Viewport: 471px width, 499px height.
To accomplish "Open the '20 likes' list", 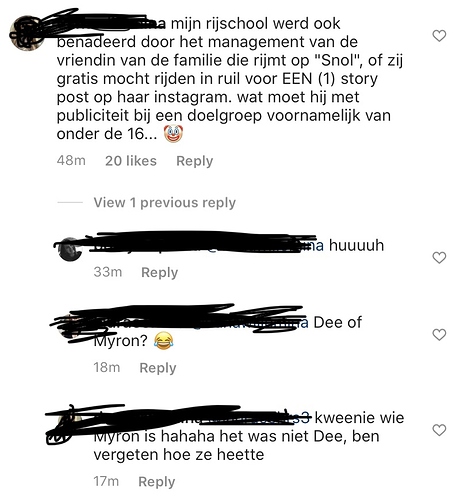I will (x=131, y=161).
